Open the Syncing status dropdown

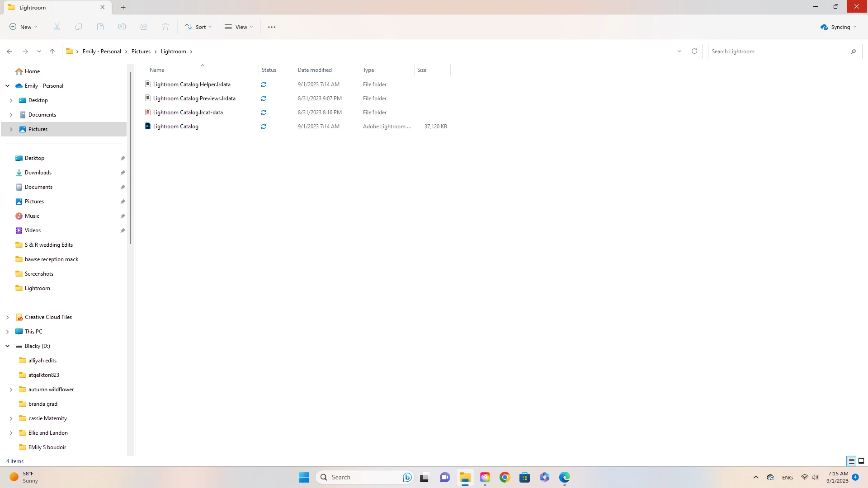(x=839, y=27)
